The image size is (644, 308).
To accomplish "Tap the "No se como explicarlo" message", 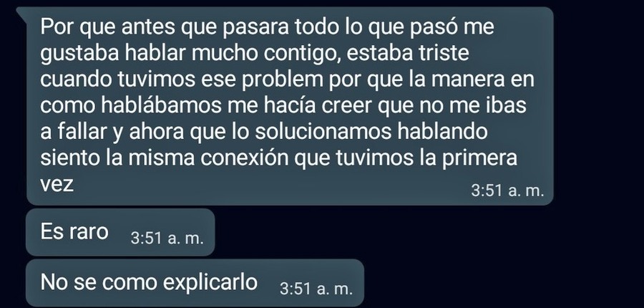I will [x=195, y=283].
